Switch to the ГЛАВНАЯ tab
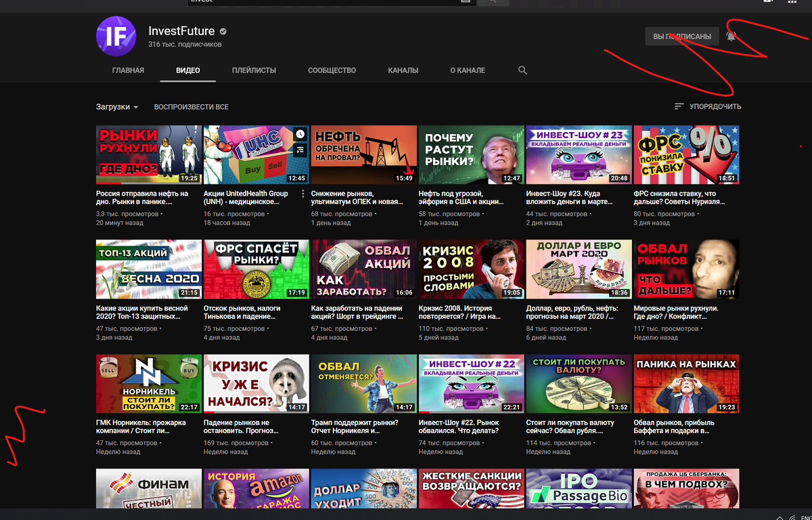This screenshot has height=520, width=812. pyautogui.click(x=128, y=70)
